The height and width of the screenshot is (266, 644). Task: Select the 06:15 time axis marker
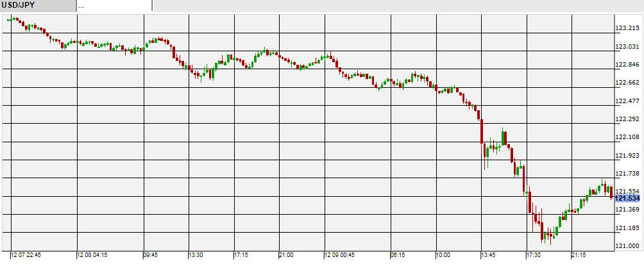click(x=398, y=255)
